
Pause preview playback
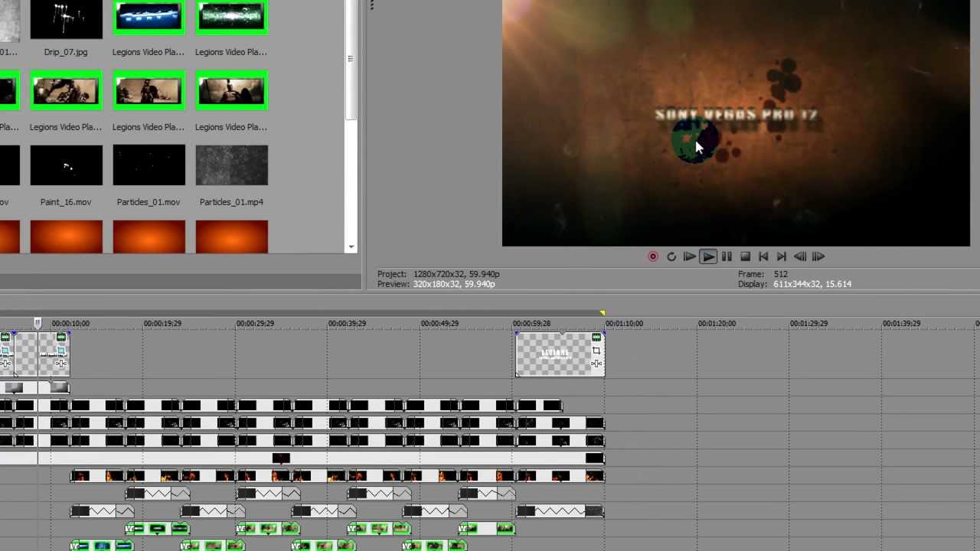pyautogui.click(x=727, y=257)
